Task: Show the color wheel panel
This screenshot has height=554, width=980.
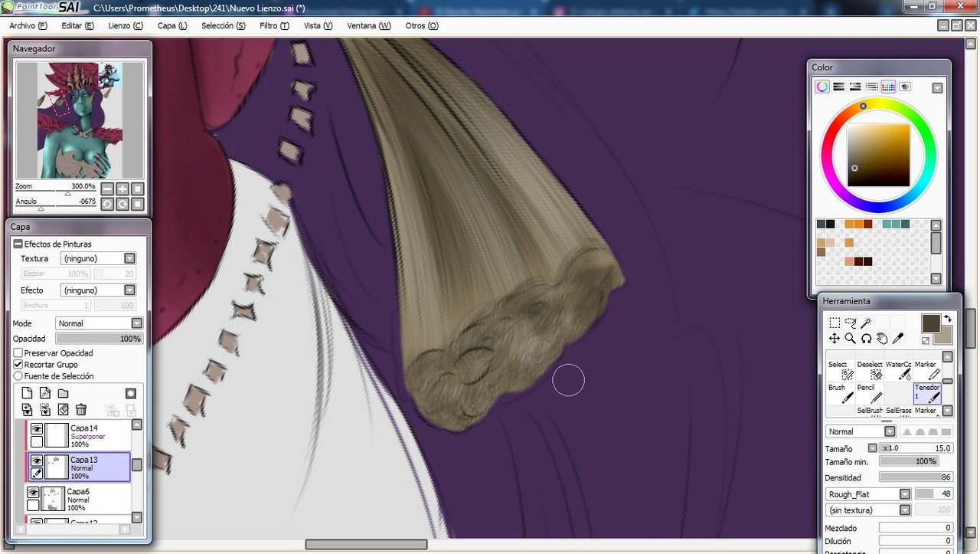Action: [822, 87]
